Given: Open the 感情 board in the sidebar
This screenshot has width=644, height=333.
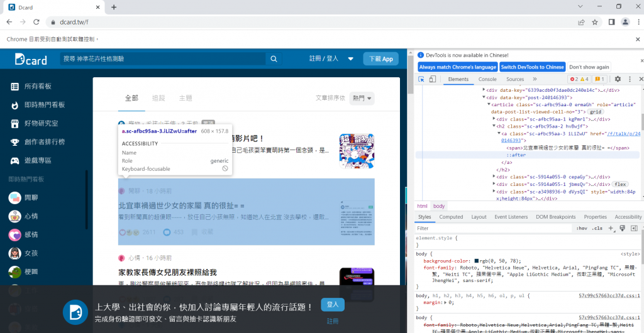Looking at the screenshot, I should click(24, 234).
